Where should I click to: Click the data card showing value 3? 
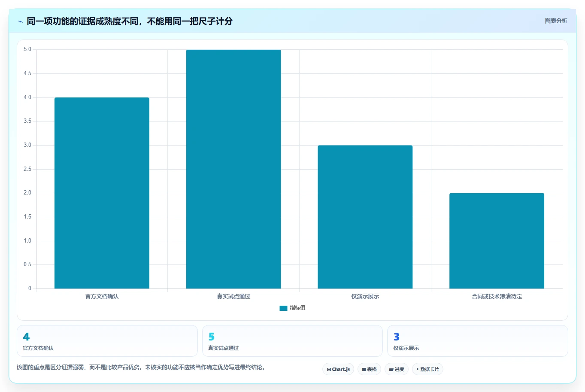[478, 341]
